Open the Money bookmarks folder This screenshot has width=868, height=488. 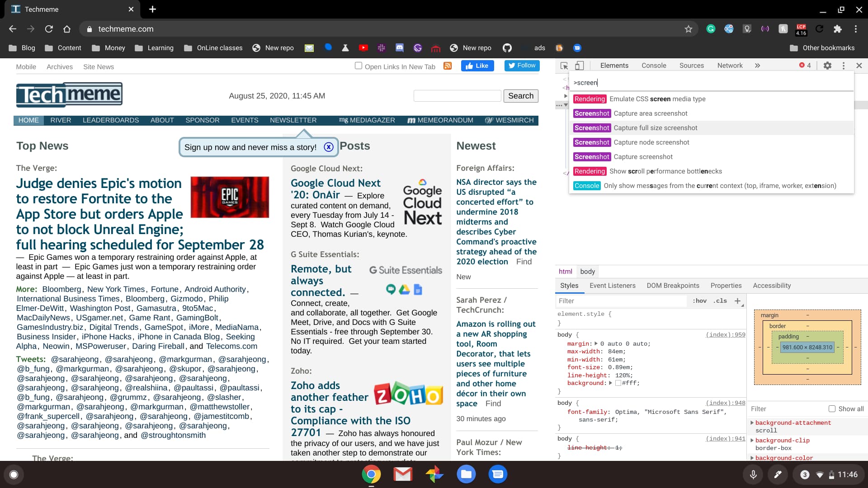pos(108,48)
